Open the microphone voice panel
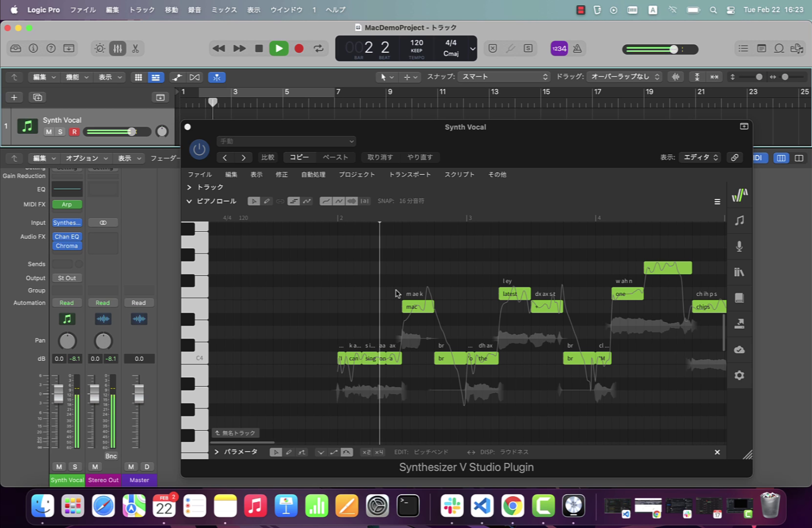Viewport: 812px width, 528px height. click(x=739, y=246)
